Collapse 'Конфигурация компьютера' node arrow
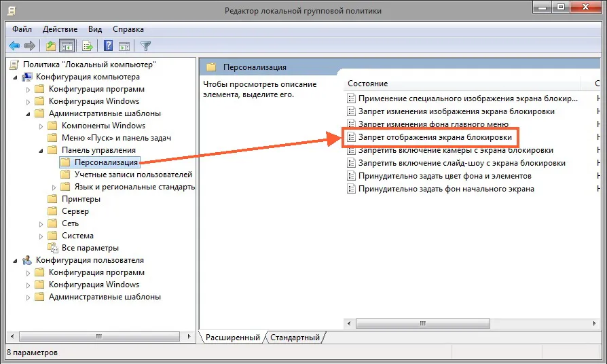The width and height of the screenshot is (607, 364). coord(15,77)
